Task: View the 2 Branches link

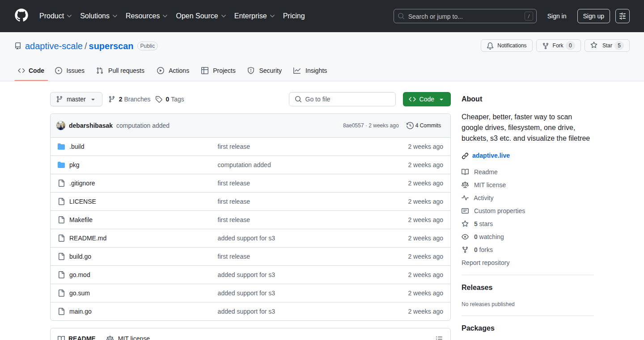Action: [129, 99]
